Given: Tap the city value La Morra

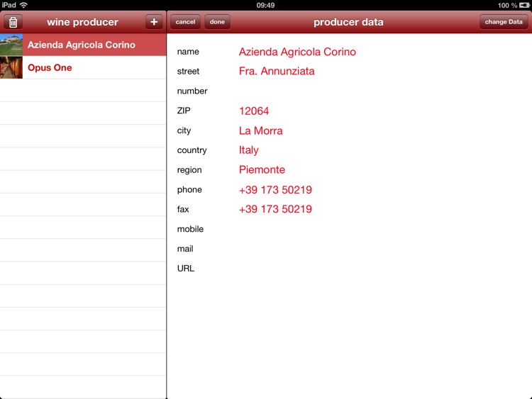Looking at the screenshot, I should (x=260, y=131).
